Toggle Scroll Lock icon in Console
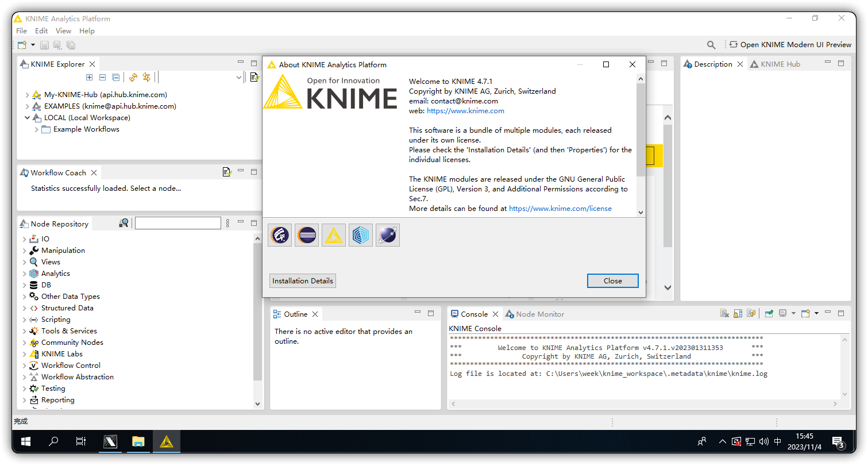The width and height of the screenshot is (868, 465). (738, 314)
